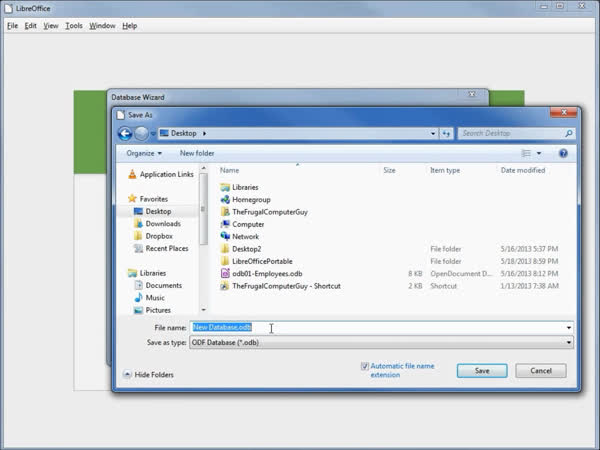Click the 8 KB size cell
The width and height of the screenshot is (600, 450).
[x=415, y=274]
